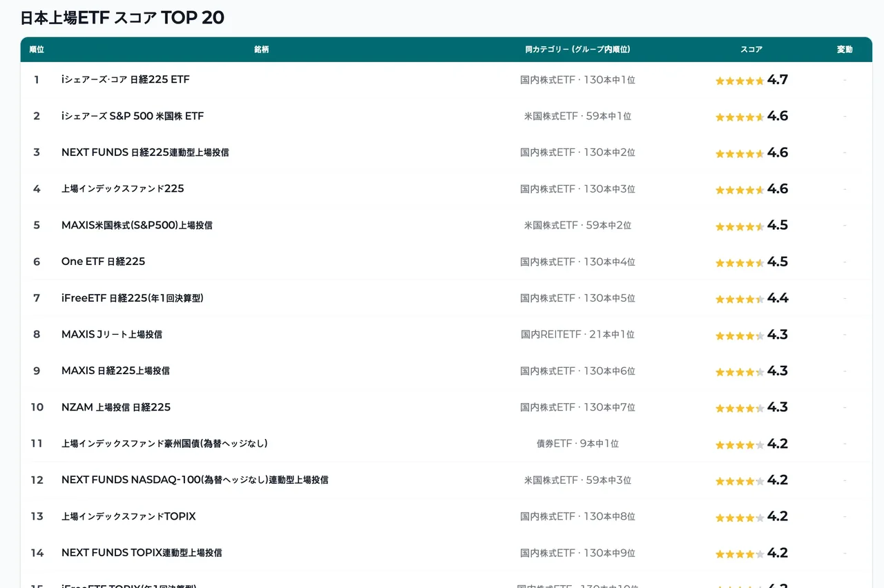This screenshot has width=884, height=588.
Task: Select MAXIS 日経225上場投信
Action: click(x=115, y=371)
